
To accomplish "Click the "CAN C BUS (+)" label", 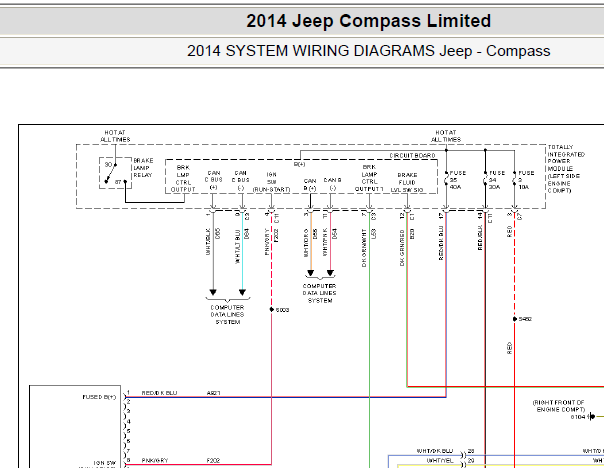I will click(213, 180).
